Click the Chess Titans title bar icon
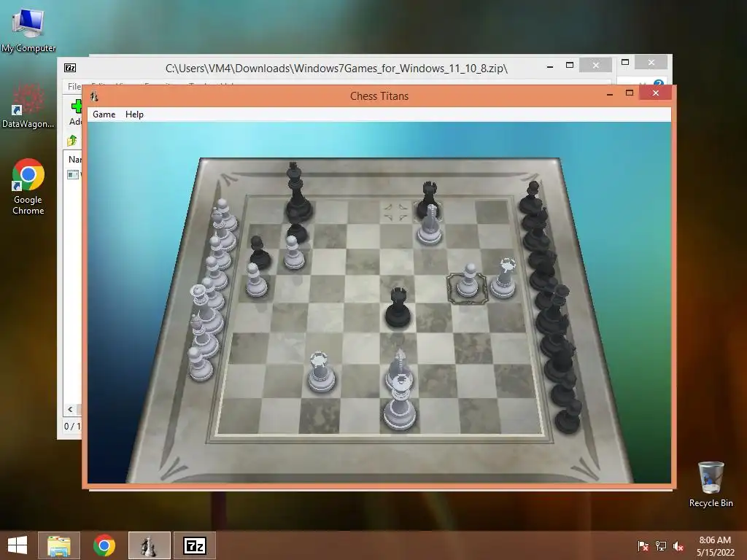The height and width of the screenshot is (560, 747). [x=94, y=96]
